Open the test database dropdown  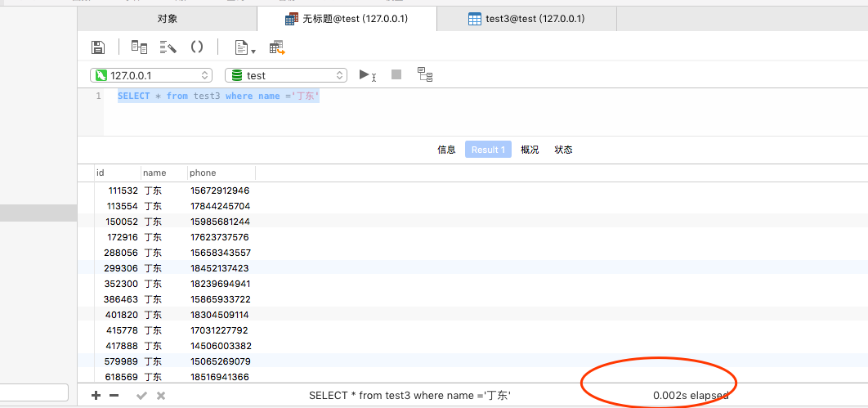[285, 75]
